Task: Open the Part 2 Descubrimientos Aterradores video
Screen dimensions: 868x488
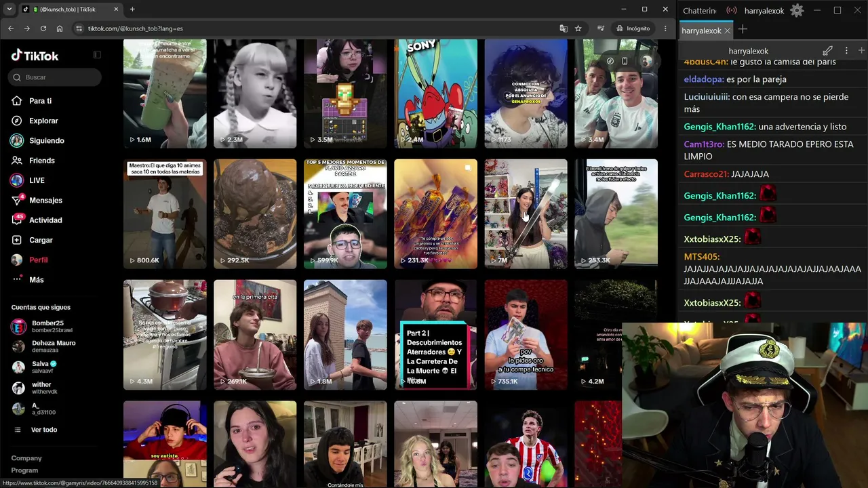Action: pos(435,335)
